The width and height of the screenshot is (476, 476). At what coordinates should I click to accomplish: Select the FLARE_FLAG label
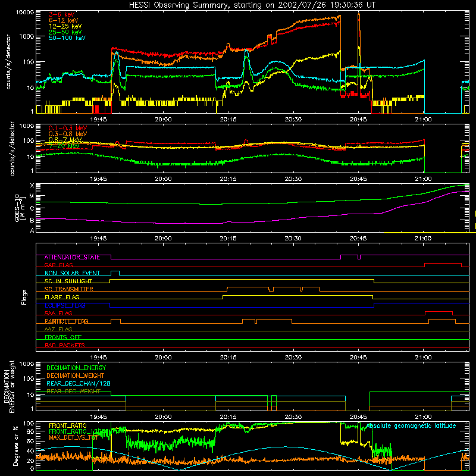pos(62,297)
